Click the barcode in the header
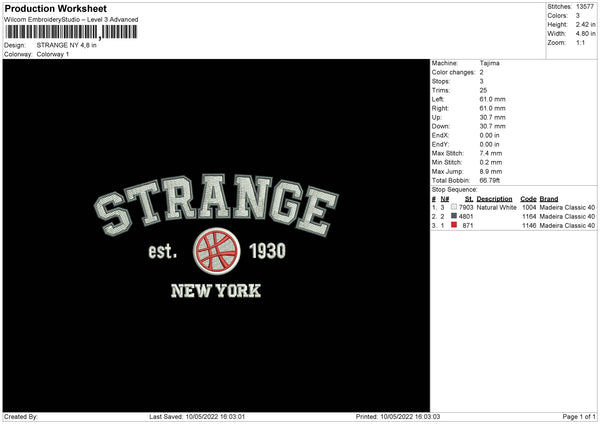Screen dimensions: 600x424 71,32
